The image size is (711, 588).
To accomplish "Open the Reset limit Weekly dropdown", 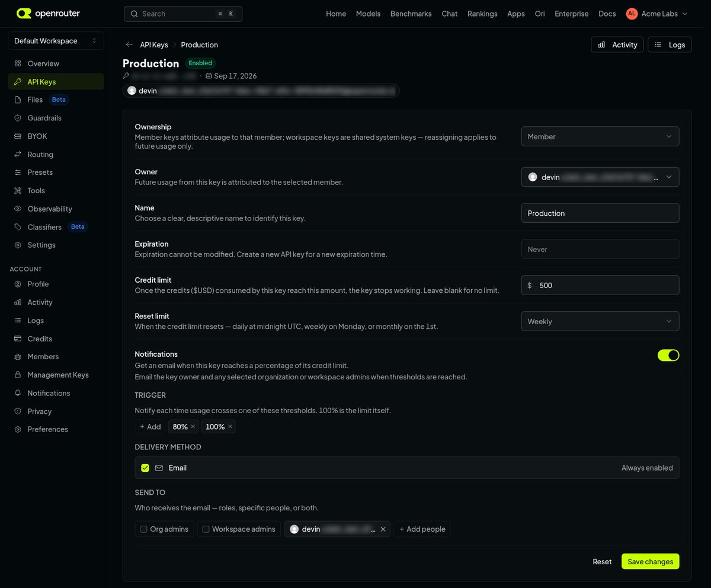I will click(600, 321).
